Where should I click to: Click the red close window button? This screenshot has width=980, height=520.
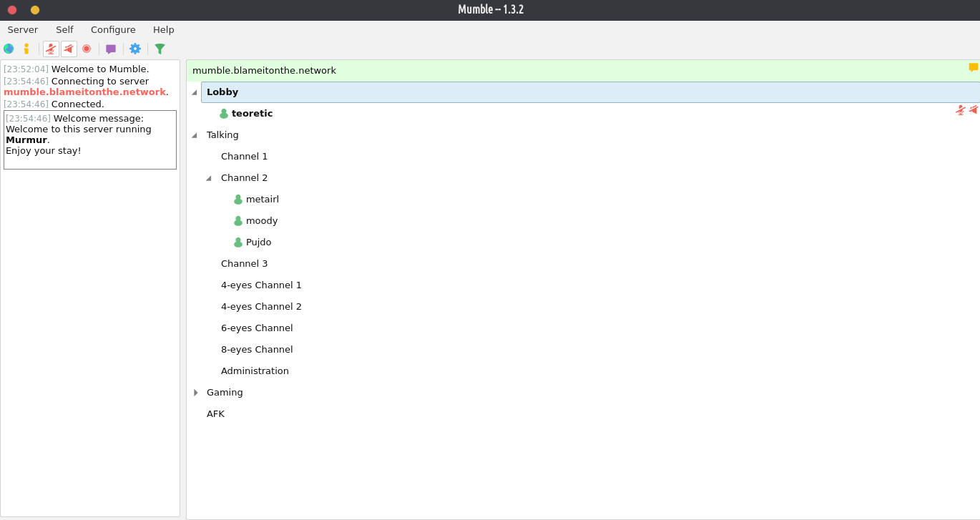click(12, 10)
